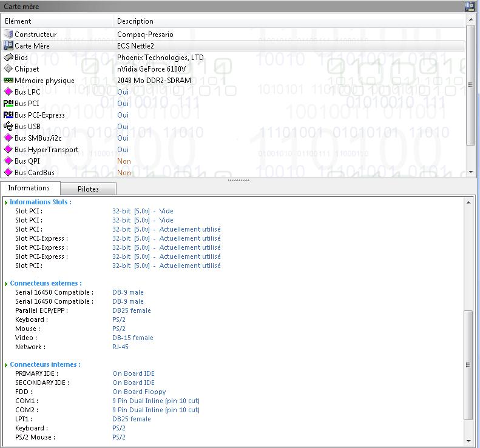The width and height of the screenshot is (480, 448).
Task: Click On Board Floppy value
Action: [x=139, y=392]
